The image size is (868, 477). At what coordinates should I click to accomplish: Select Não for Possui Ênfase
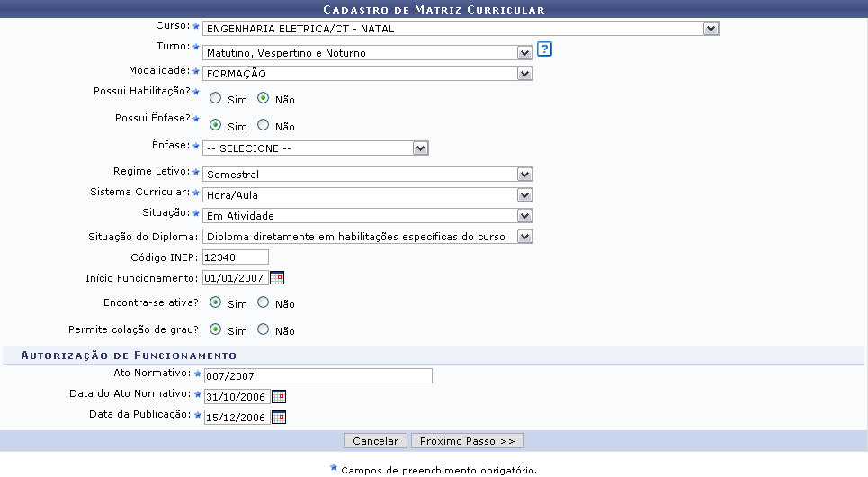(264, 125)
